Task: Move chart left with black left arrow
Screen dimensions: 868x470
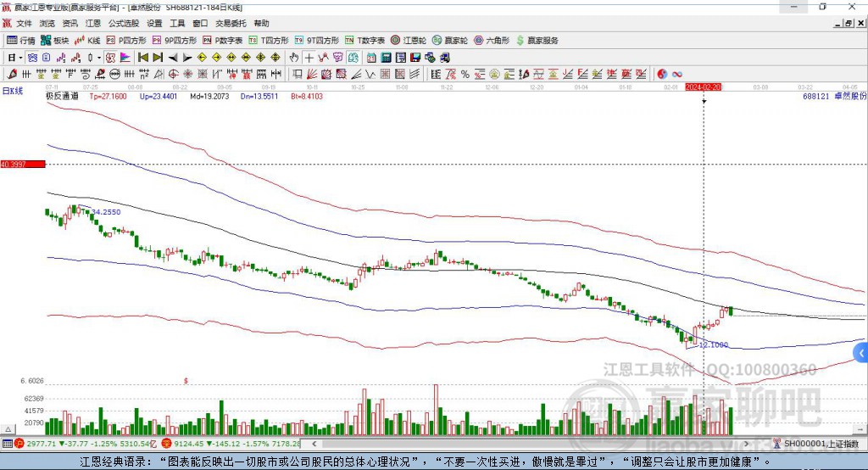Action: click(173, 58)
